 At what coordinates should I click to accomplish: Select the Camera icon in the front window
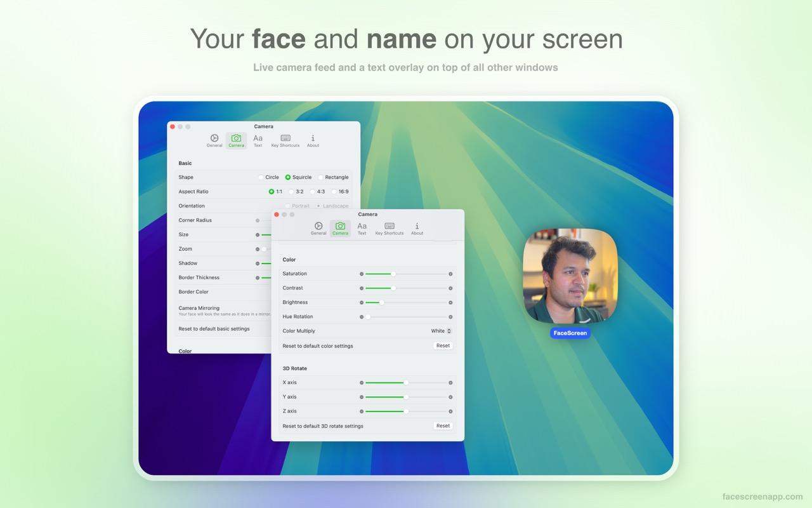point(340,227)
